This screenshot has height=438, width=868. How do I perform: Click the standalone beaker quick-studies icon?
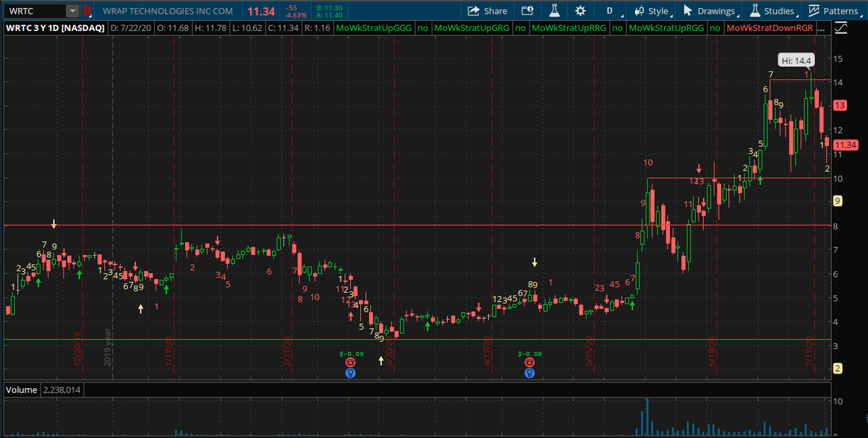coord(553,11)
